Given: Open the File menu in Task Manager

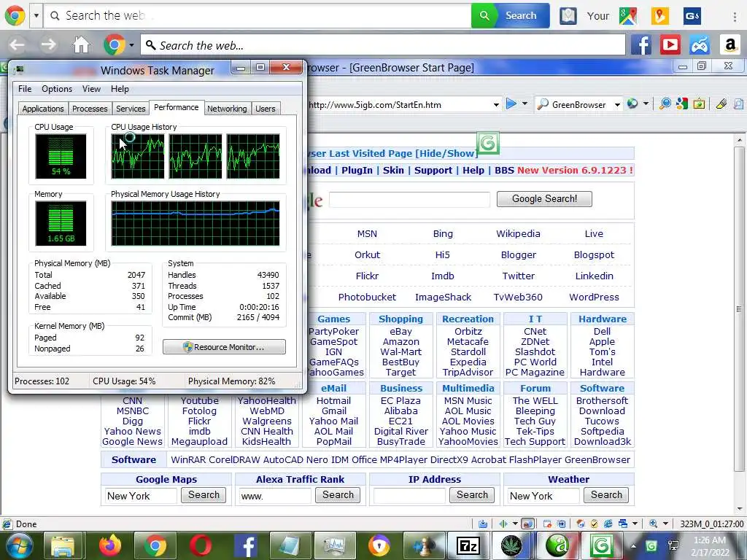Looking at the screenshot, I should coord(25,89).
